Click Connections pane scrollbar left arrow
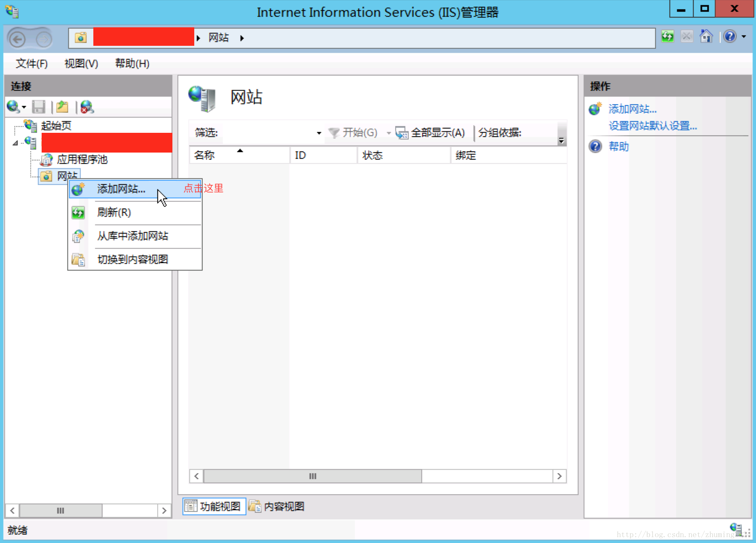This screenshot has height=543, width=756. click(12, 511)
